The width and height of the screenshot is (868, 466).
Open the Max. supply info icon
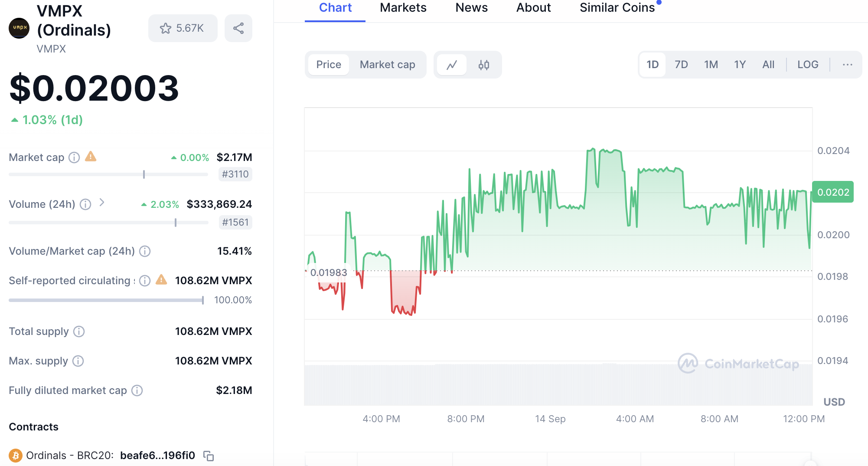tap(78, 361)
